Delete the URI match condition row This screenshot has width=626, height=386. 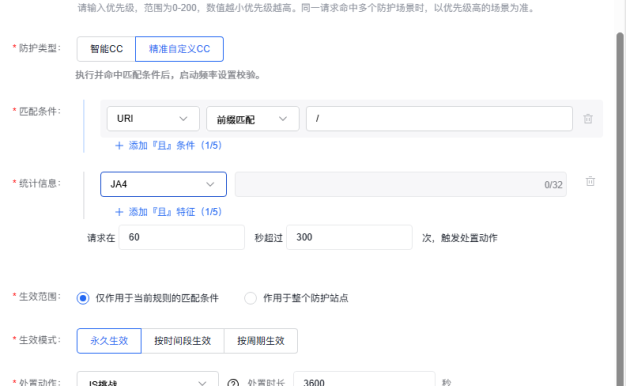click(x=588, y=119)
